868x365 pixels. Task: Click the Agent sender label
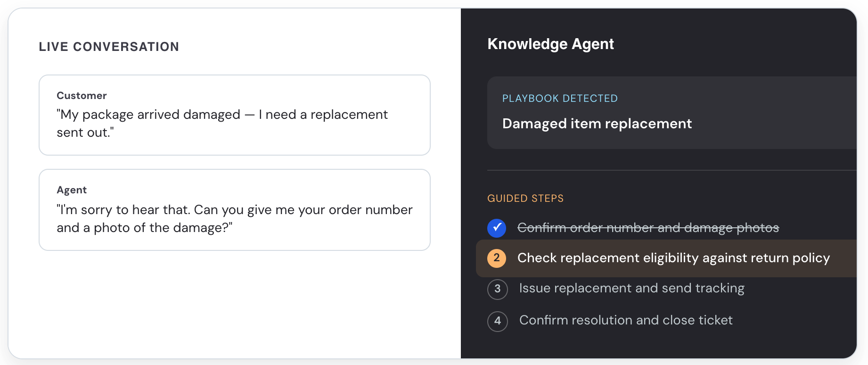72,190
